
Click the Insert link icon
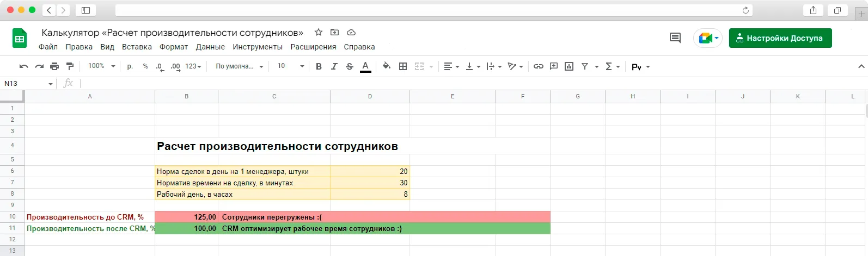[538, 66]
